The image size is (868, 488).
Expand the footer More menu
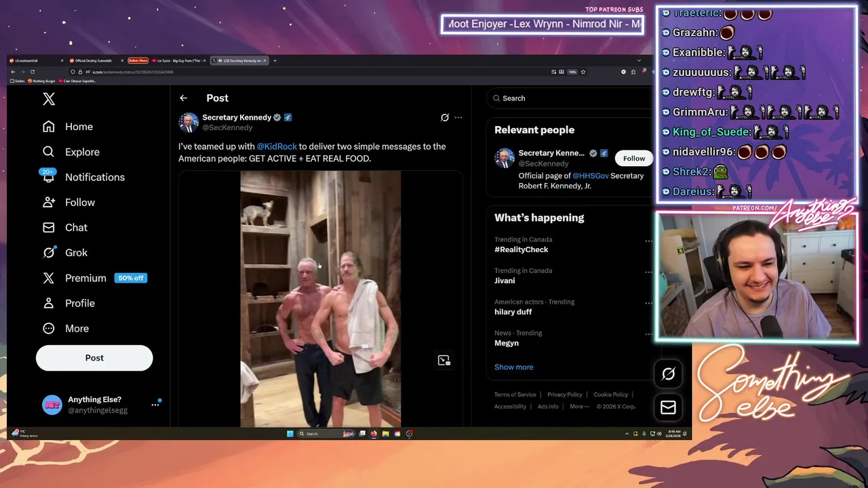(578, 407)
